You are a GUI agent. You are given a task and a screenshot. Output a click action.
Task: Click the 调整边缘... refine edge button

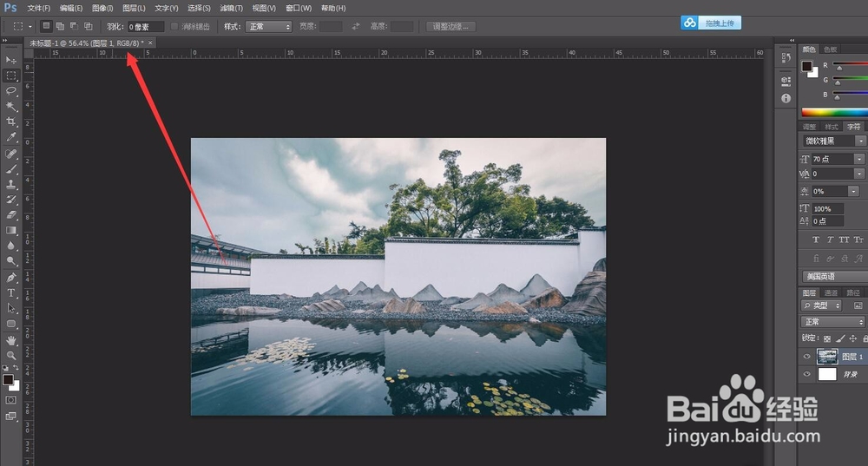coord(450,27)
